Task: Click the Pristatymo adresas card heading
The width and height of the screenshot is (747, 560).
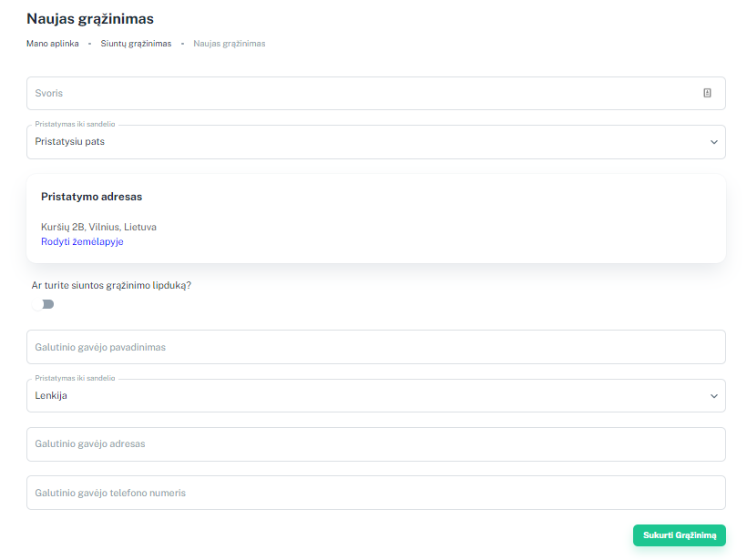Action: coord(91,197)
